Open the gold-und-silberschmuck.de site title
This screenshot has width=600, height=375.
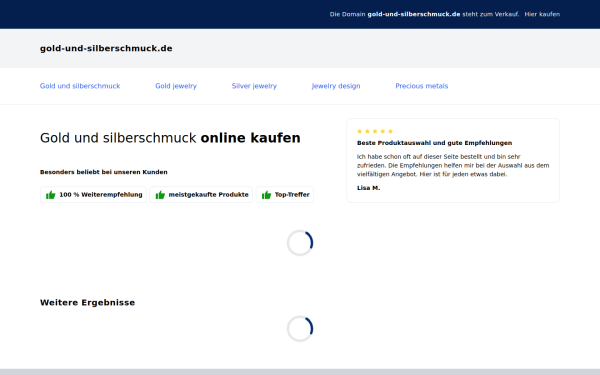(106, 48)
